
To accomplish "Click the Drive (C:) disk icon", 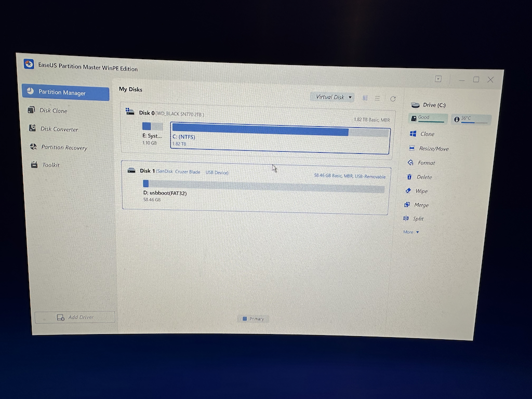I will pyautogui.click(x=415, y=105).
